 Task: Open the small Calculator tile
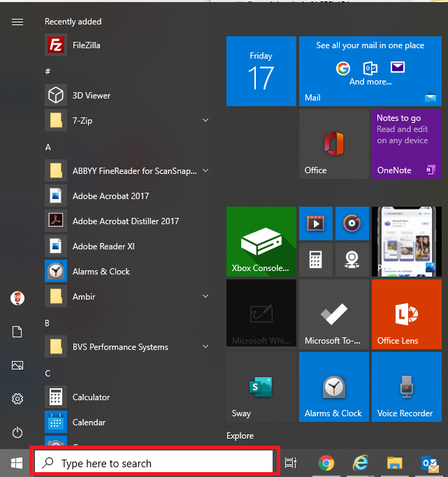[x=316, y=260]
